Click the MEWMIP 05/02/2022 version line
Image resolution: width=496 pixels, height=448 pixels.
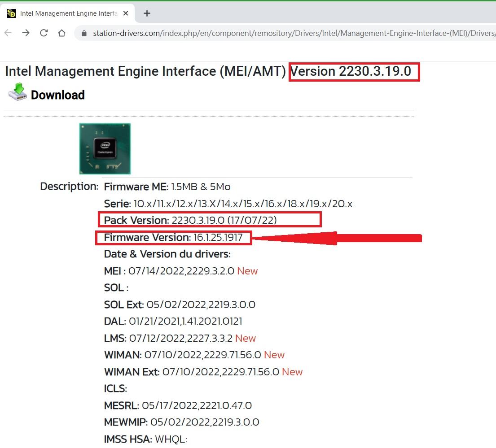[x=182, y=422]
